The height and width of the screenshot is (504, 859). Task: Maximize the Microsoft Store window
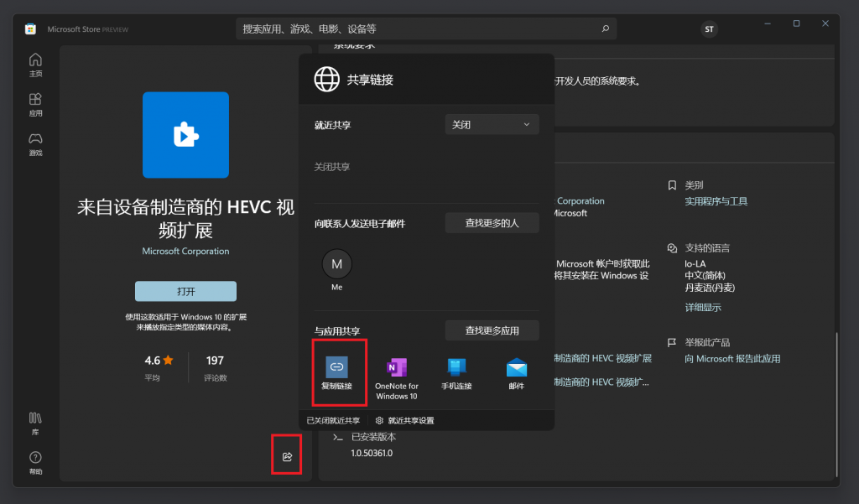tap(797, 23)
